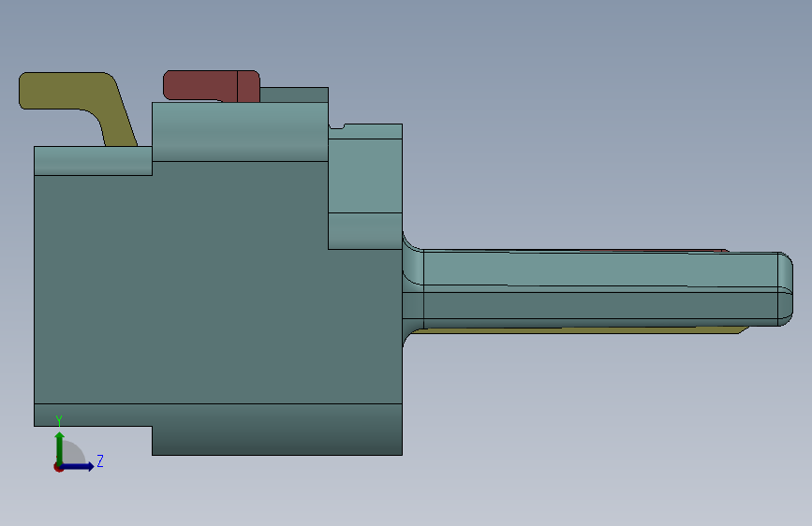
Task: Click the red origin dot of the triad
Action: click(x=58, y=467)
